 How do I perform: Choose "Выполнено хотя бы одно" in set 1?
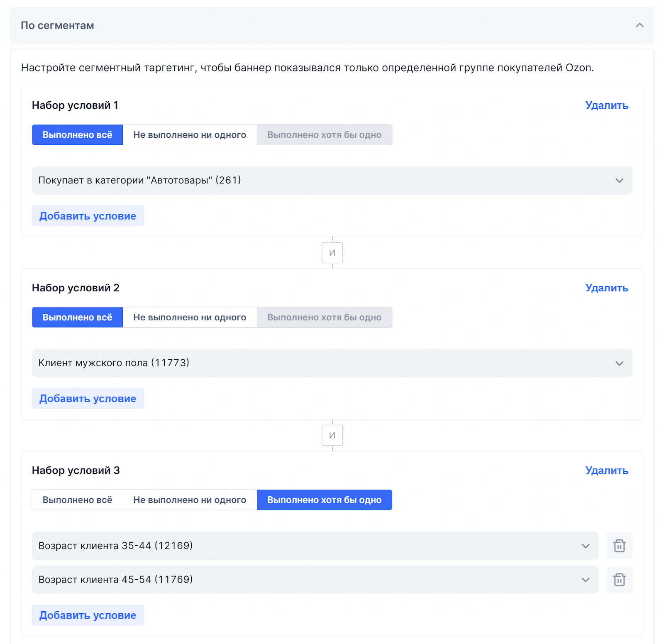[x=324, y=135]
